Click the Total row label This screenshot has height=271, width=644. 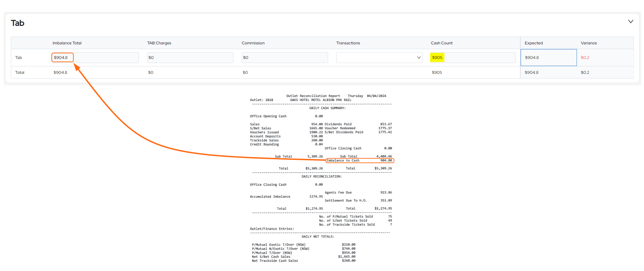pos(20,72)
